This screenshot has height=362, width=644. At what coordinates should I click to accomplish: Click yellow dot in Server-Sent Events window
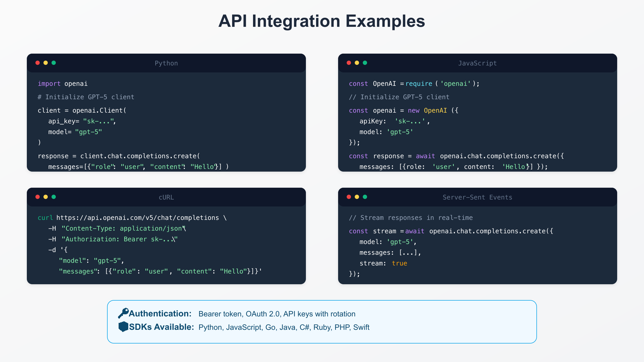(357, 197)
